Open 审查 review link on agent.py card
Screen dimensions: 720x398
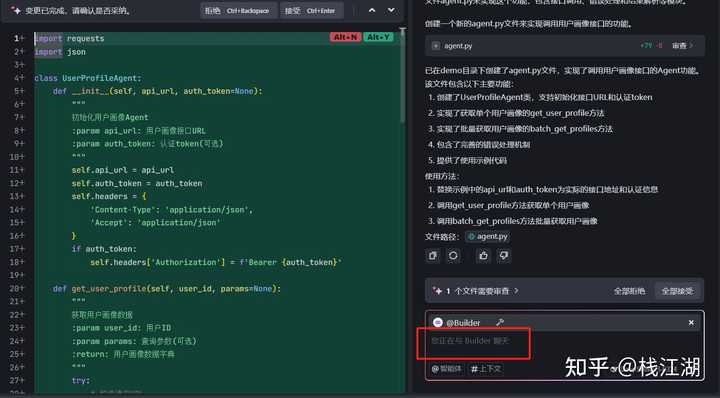(682, 45)
